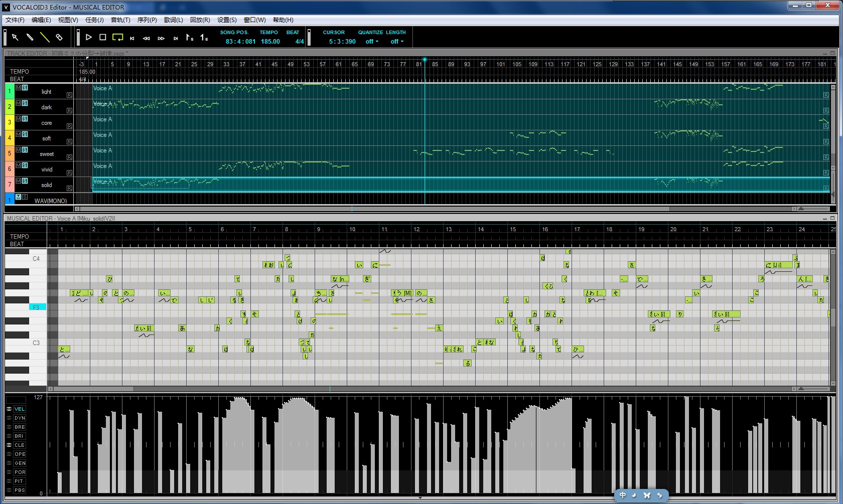Start playback with the play button

click(89, 37)
